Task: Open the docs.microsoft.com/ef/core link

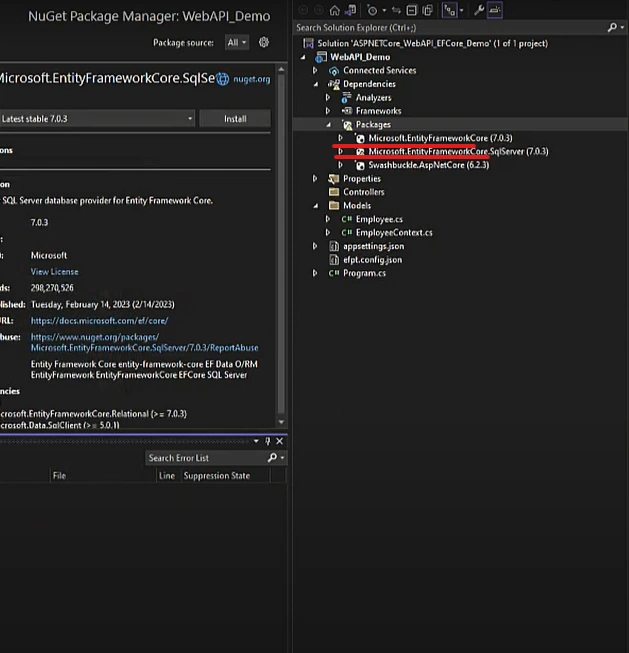Action: [99, 321]
